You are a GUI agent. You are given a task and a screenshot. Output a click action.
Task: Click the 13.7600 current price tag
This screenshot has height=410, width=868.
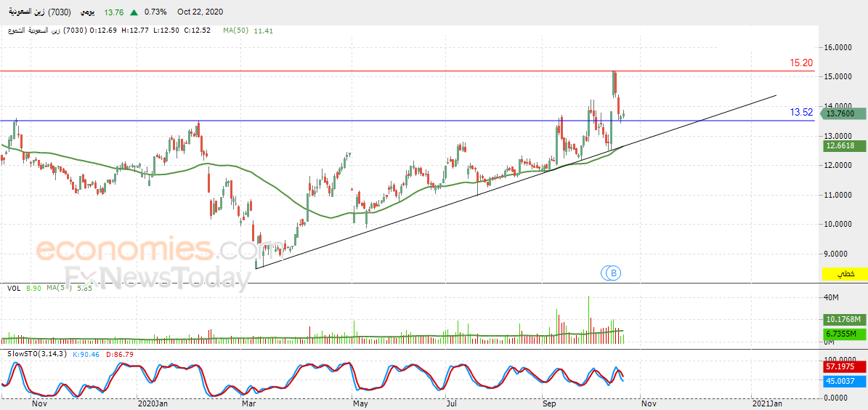pyautogui.click(x=843, y=113)
